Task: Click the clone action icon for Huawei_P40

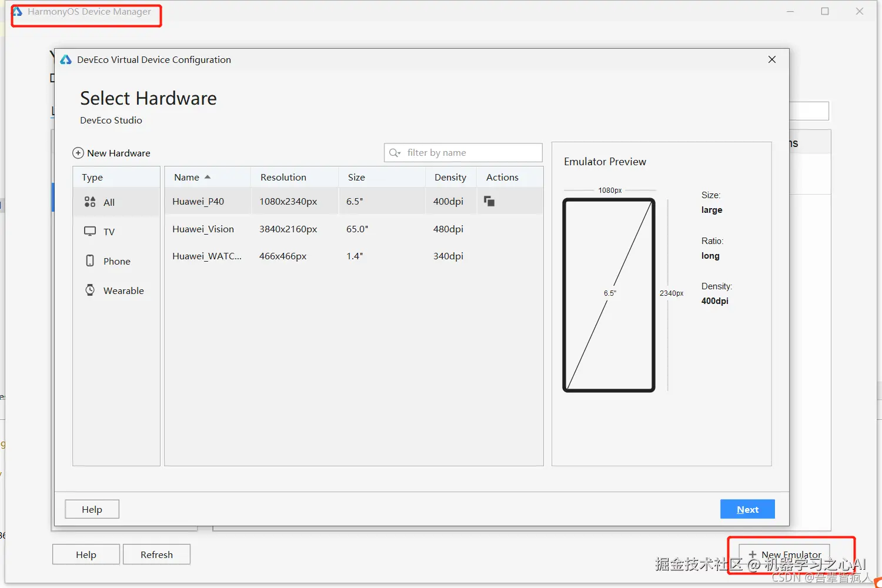Action: (x=489, y=201)
